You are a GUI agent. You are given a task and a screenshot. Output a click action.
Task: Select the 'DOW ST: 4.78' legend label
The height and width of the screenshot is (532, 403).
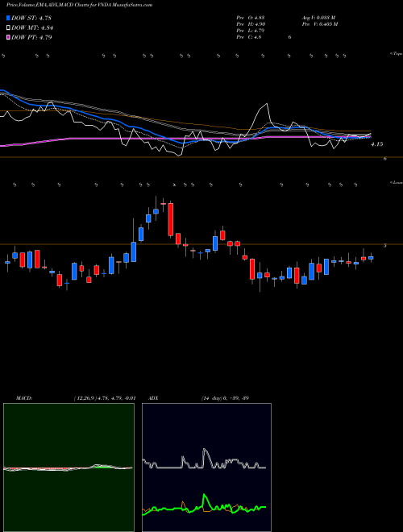tap(31, 19)
